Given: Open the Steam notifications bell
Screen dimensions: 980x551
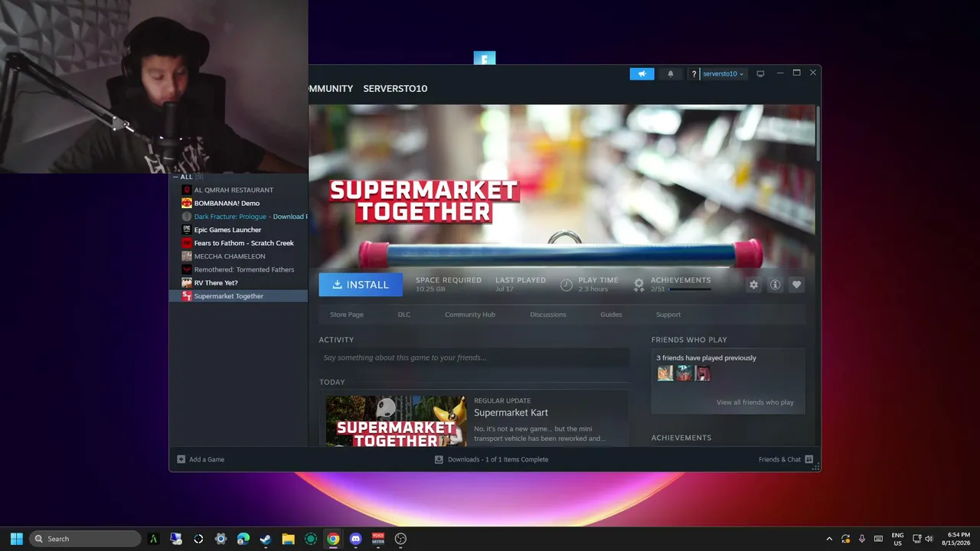Looking at the screenshot, I should [671, 73].
